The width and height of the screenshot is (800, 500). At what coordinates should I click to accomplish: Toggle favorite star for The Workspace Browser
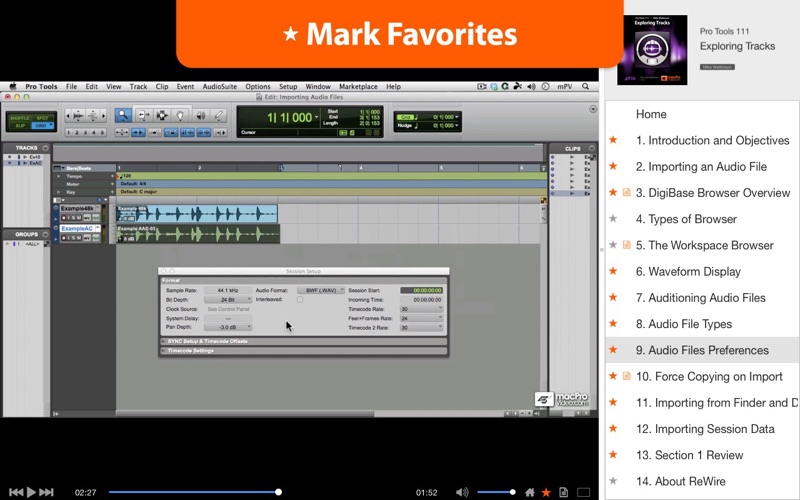[613, 245]
